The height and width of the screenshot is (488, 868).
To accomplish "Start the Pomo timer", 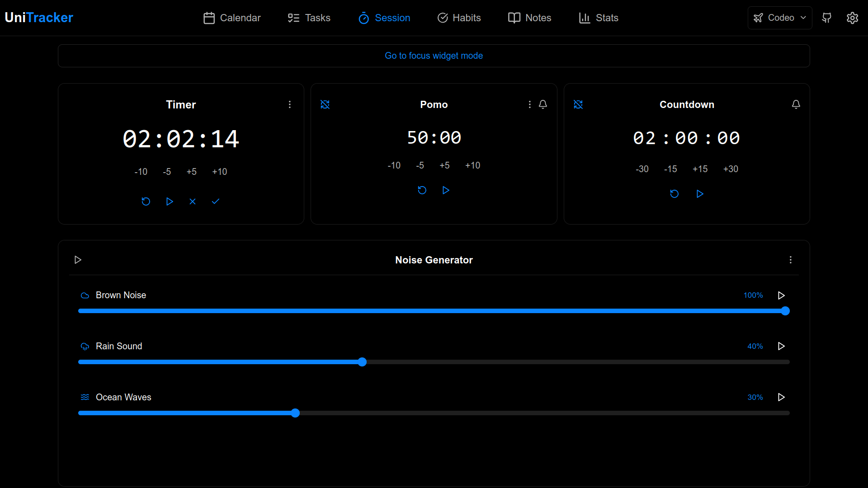I will click(446, 190).
